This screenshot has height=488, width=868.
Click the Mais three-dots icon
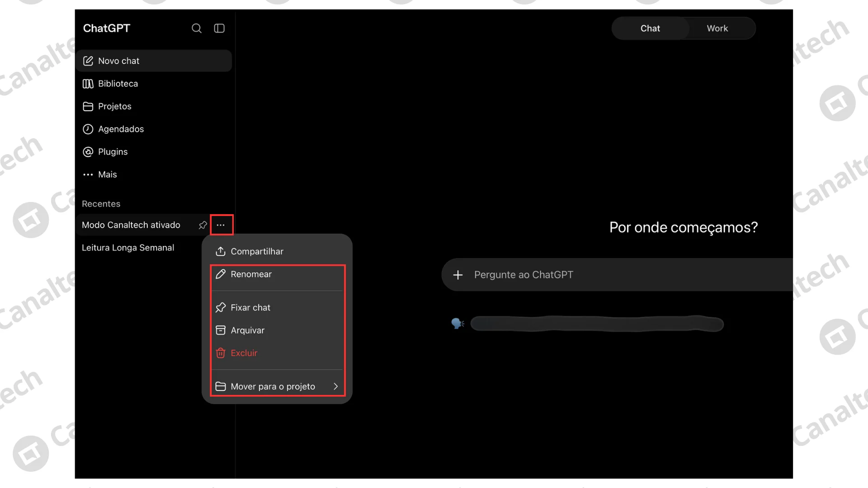pos(88,174)
